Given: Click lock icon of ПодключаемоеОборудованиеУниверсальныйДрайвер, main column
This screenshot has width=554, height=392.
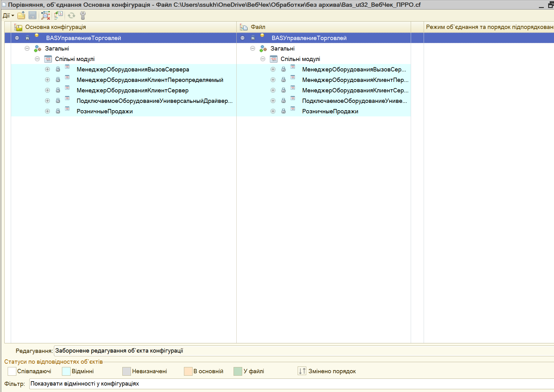Looking at the screenshot, I should [58, 101].
